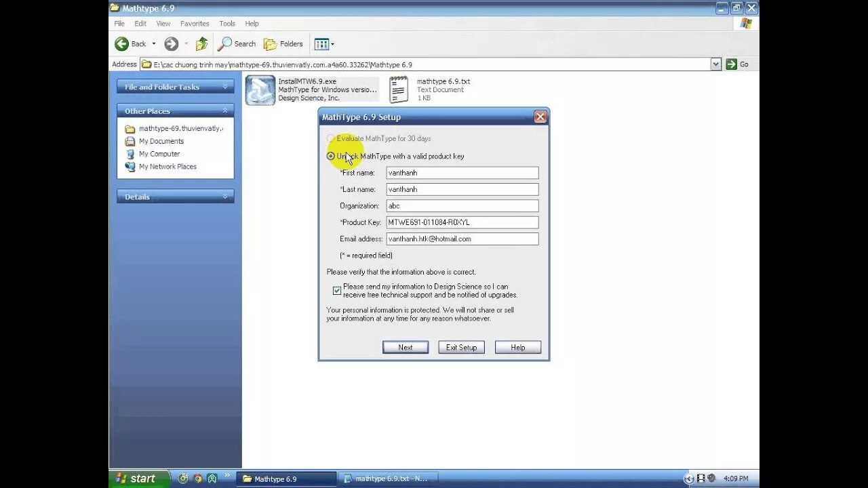Open the address bar dropdown arrow
The image size is (868, 488).
click(716, 64)
